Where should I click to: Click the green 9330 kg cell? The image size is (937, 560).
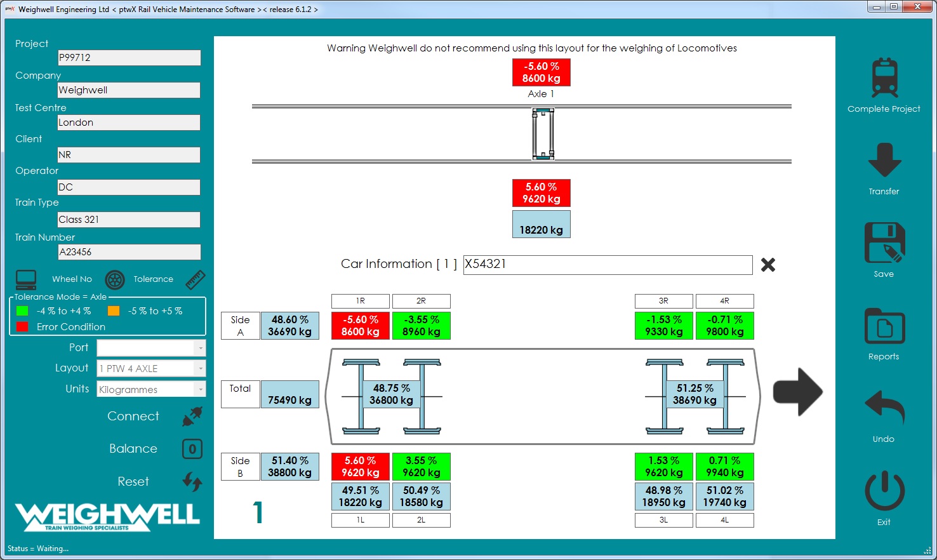tap(664, 326)
